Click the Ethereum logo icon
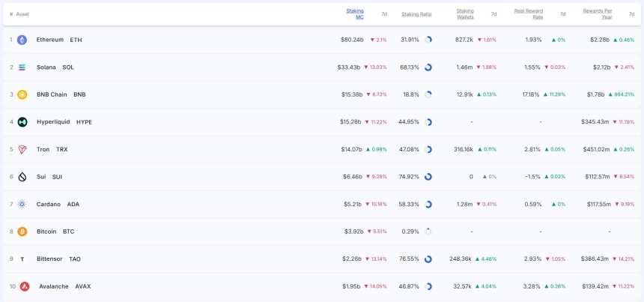This screenshot has height=302, width=644. coord(22,40)
